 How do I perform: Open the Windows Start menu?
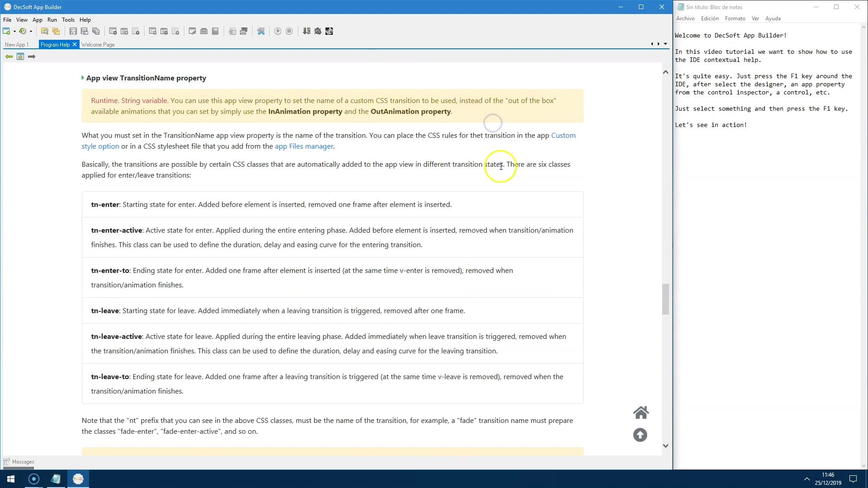11,479
